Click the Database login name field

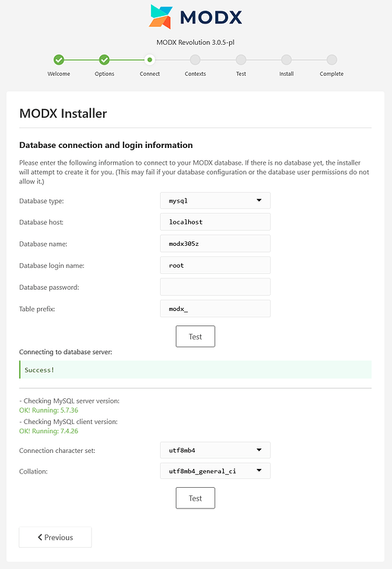coord(215,266)
